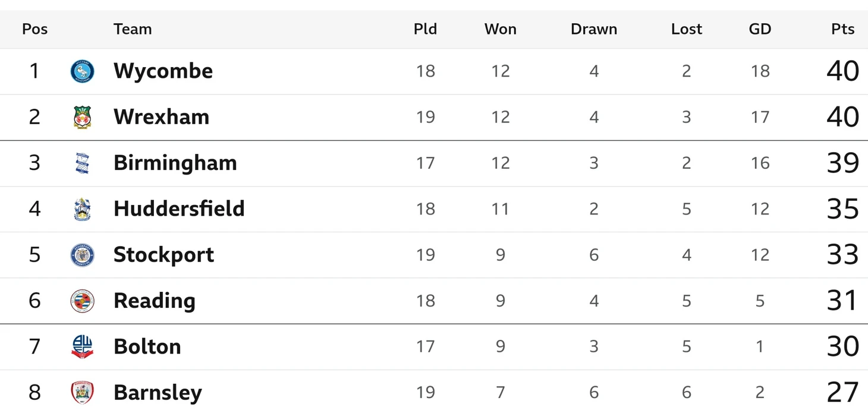Viewport: 868px width, 413px height.
Task: Select the Huddersfield team name
Action: tap(179, 209)
